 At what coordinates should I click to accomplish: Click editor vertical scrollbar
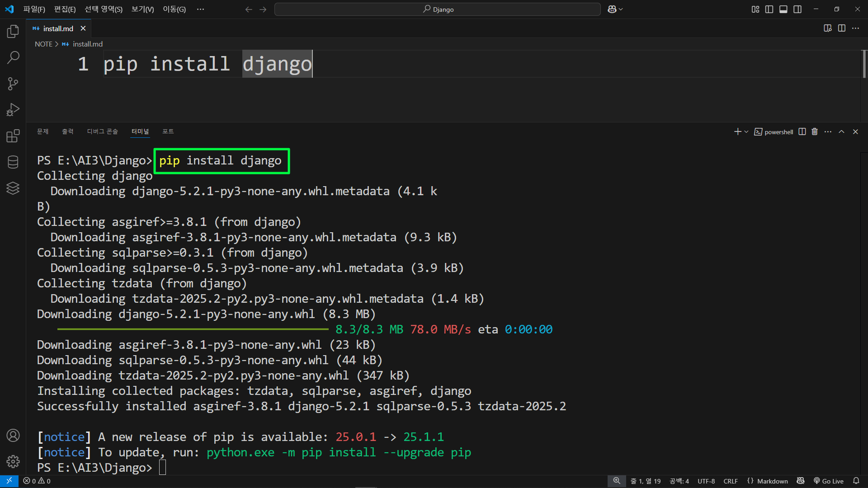pos(864,64)
